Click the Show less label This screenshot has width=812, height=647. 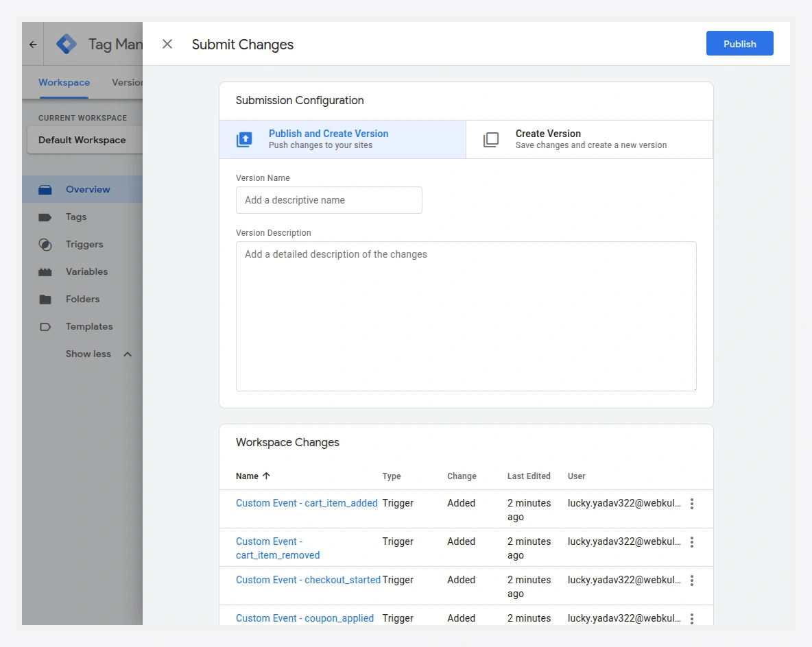[88, 354]
